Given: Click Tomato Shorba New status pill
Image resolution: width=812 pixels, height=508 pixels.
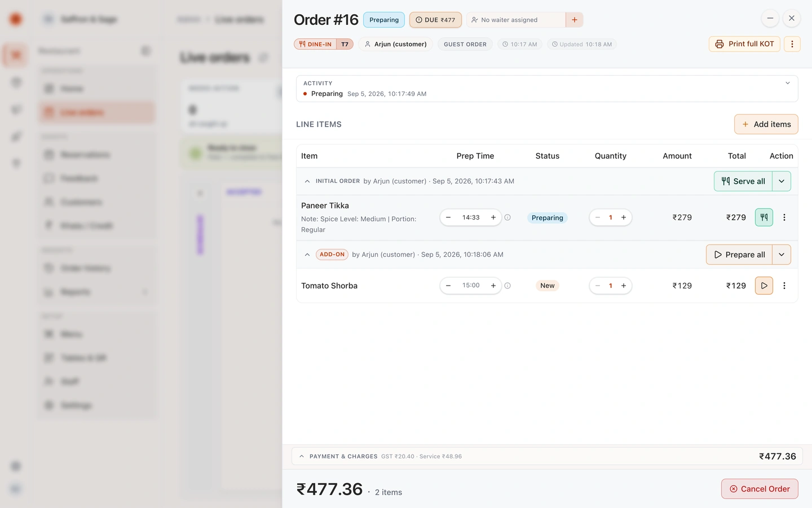Looking at the screenshot, I should pyautogui.click(x=548, y=286).
